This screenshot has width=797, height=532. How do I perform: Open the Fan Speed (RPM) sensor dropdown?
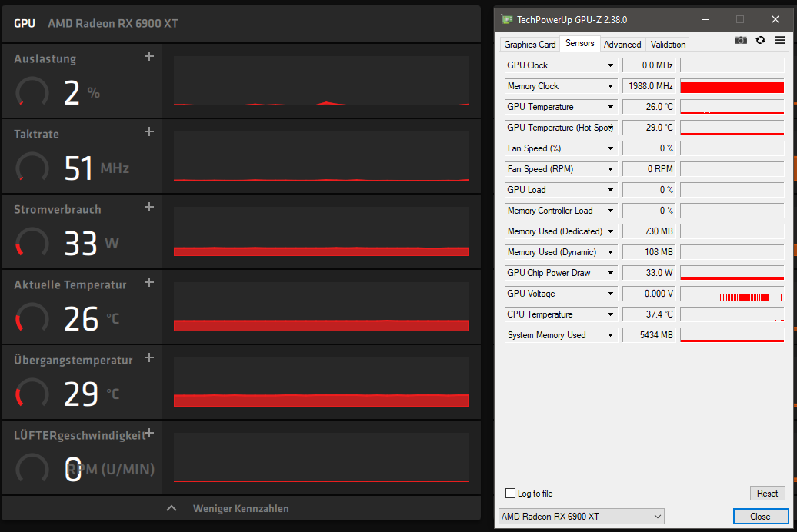coord(610,169)
